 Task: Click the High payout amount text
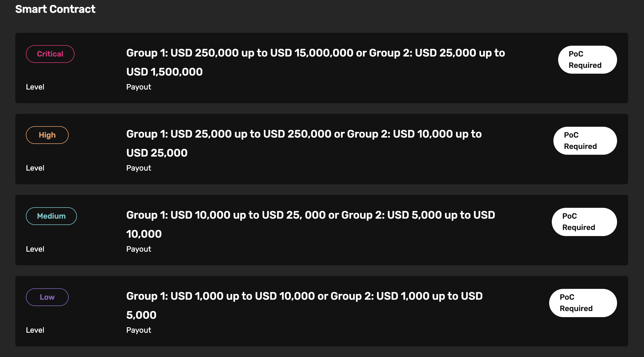tap(304, 143)
